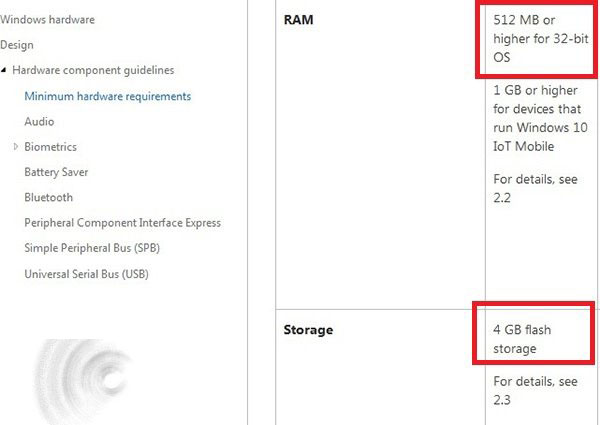Click the swirl watermark logo image
The image size is (600, 425).
click(82, 381)
